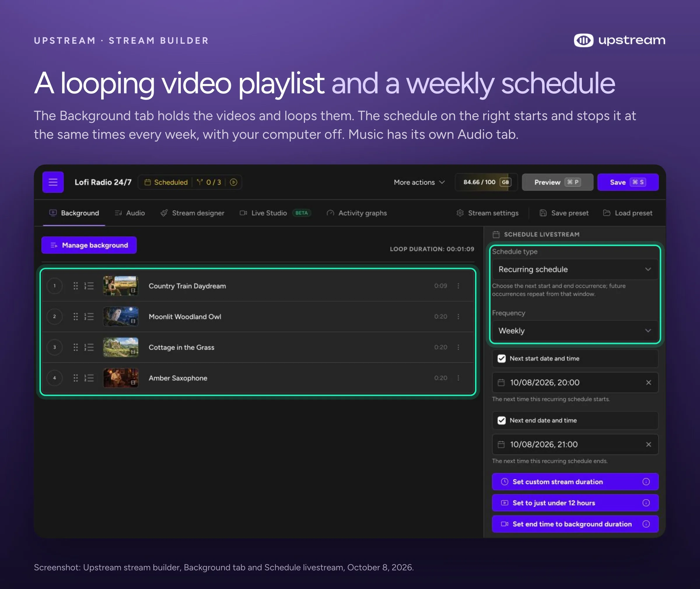This screenshot has width=700, height=589.
Task: Click the upstream logo
Action: coord(619,41)
